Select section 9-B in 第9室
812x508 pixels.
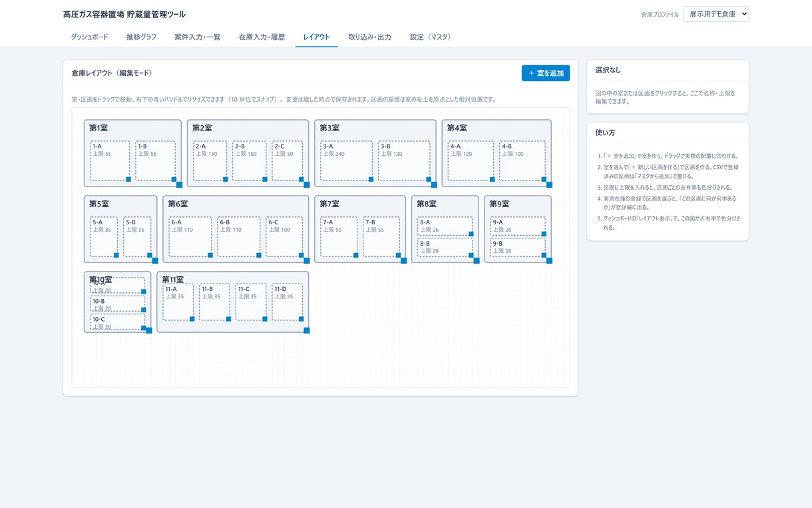(x=518, y=248)
